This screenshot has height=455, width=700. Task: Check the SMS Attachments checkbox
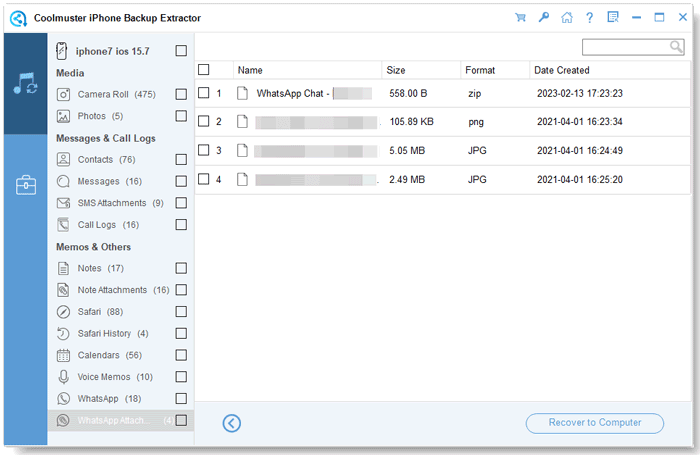[x=181, y=203]
